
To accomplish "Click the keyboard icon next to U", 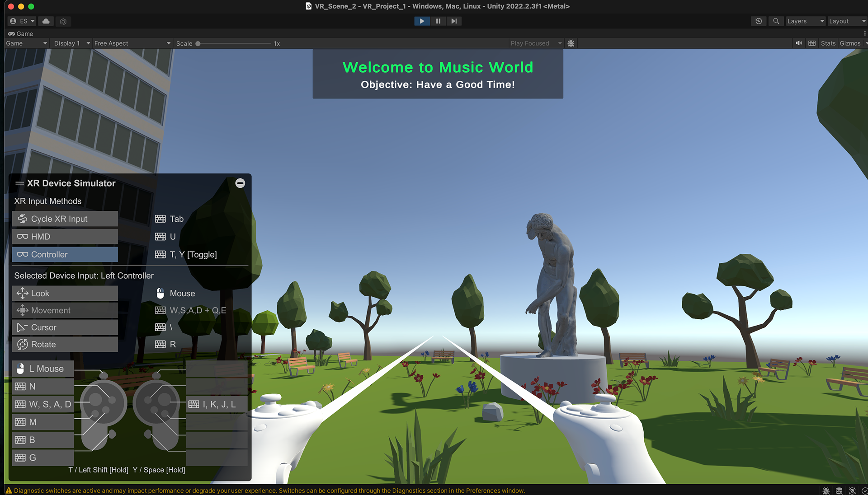I will pyautogui.click(x=160, y=237).
